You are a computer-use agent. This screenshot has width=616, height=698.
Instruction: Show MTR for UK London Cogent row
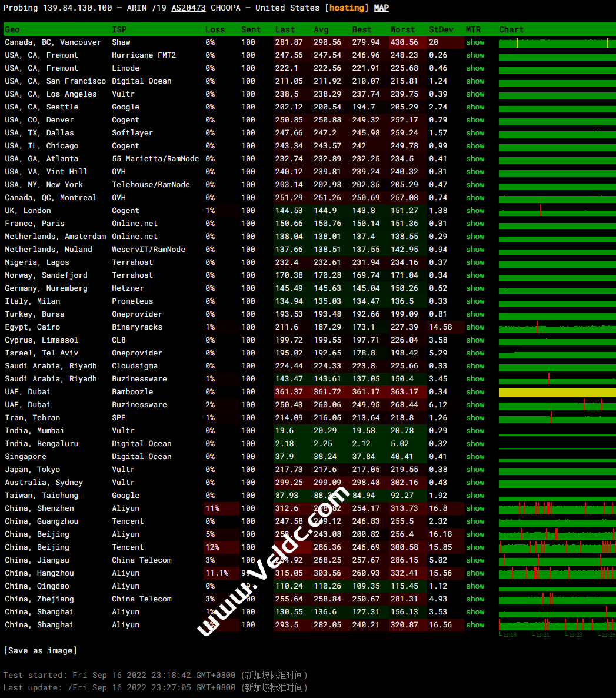(x=475, y=211)
